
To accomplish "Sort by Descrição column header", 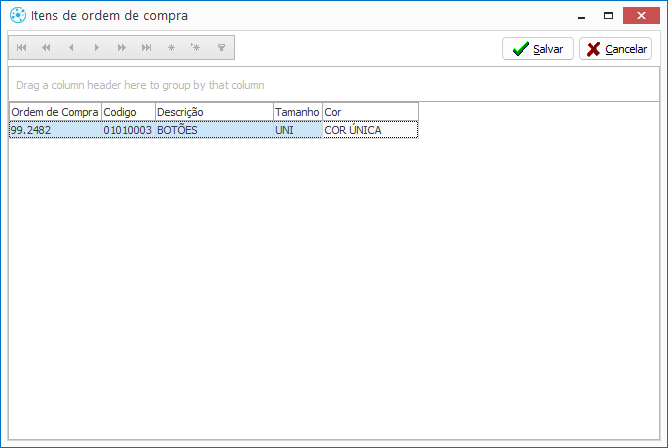I will point(214,112).
